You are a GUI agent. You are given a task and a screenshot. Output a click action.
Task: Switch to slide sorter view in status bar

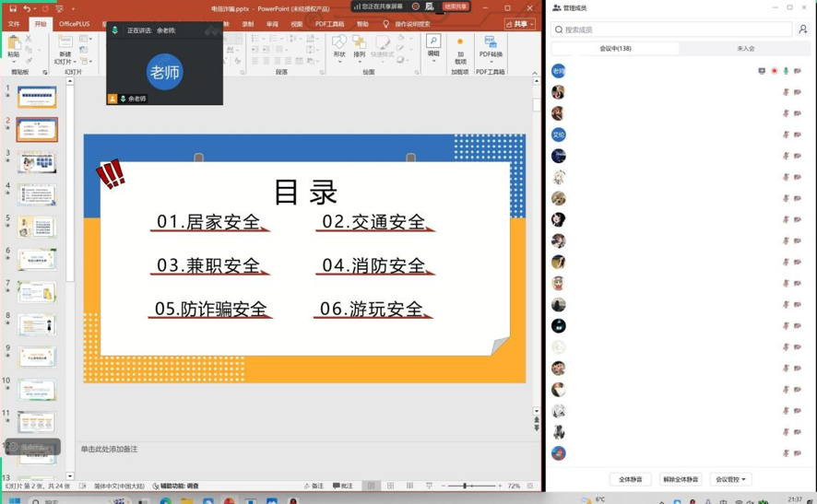[391, 486]
